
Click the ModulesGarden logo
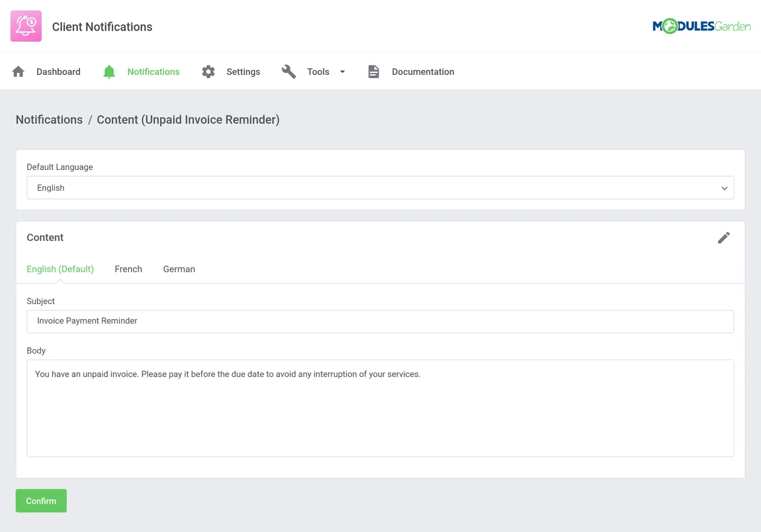tap(701, 26)
